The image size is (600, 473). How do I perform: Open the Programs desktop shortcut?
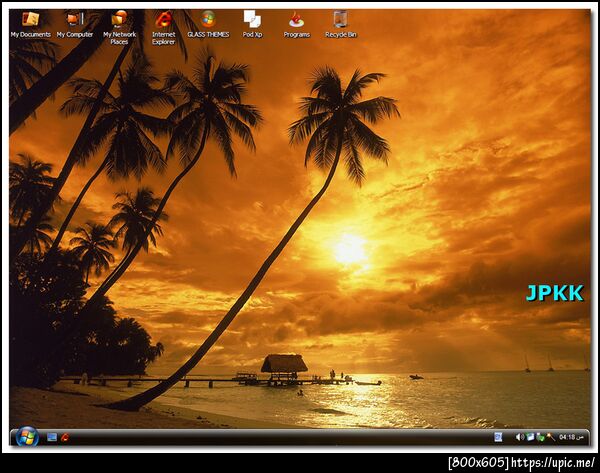(x=297, y=24)
